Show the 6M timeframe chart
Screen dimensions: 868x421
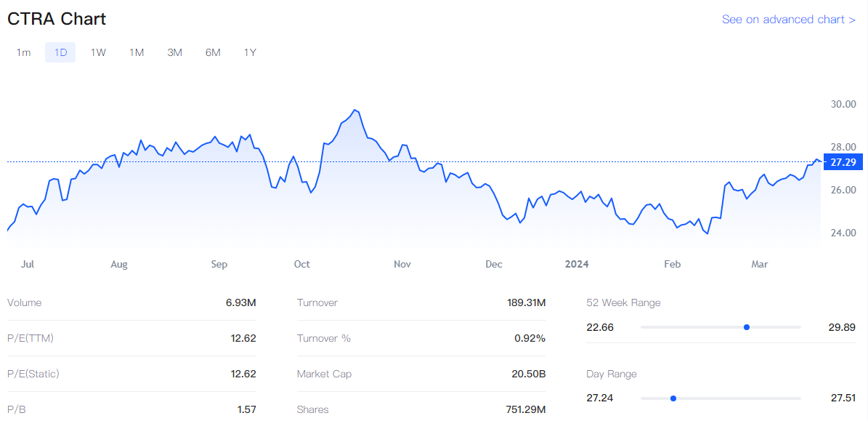pyautogui.click(x=213, y=52)
